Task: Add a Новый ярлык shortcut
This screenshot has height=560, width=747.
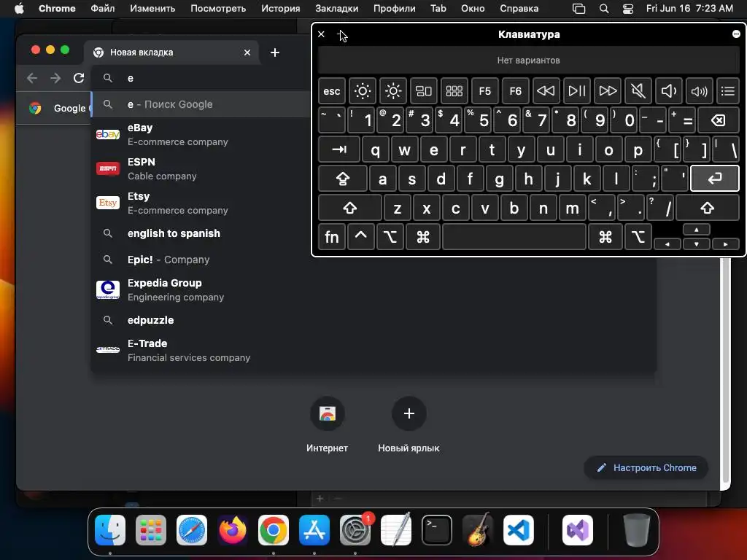Action: (x=409, y=424)
